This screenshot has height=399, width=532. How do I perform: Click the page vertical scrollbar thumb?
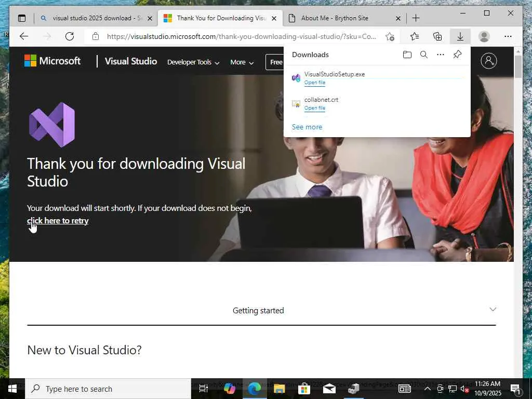click(518, 66)
